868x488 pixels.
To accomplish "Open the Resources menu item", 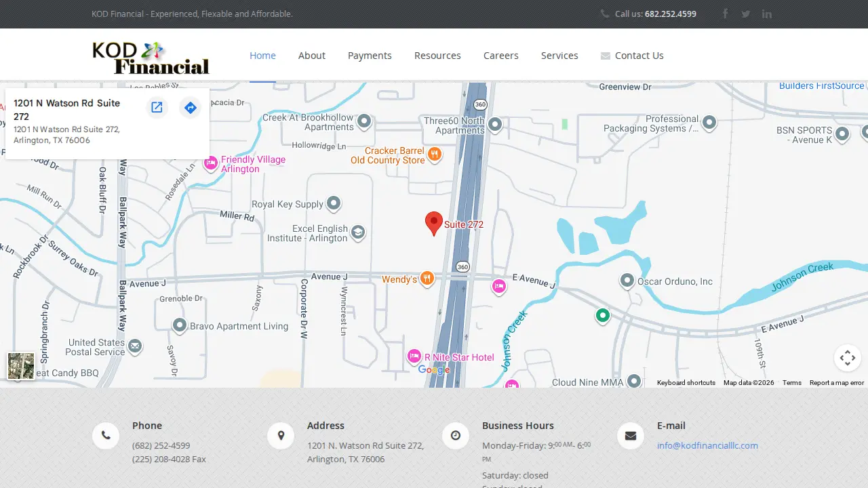I will coord(437,56).
